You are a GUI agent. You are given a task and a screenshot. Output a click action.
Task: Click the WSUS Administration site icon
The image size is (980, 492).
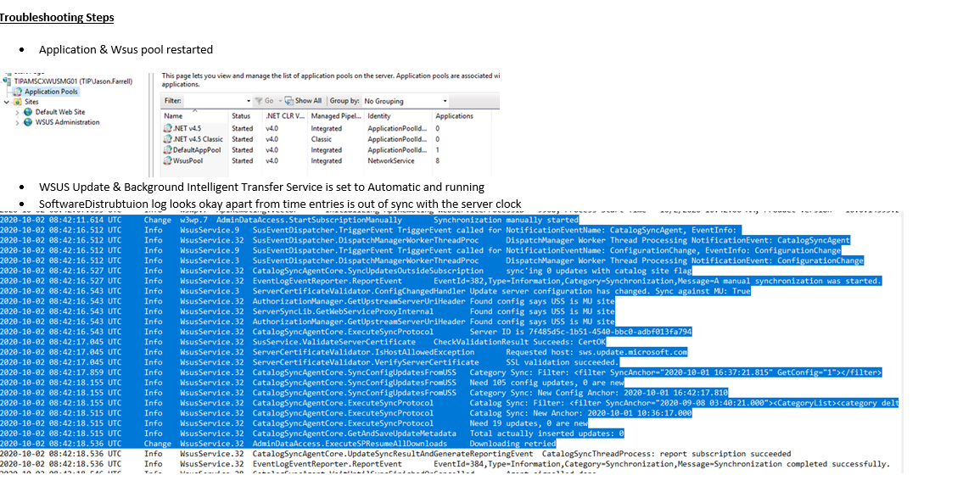tap(26, 122)
